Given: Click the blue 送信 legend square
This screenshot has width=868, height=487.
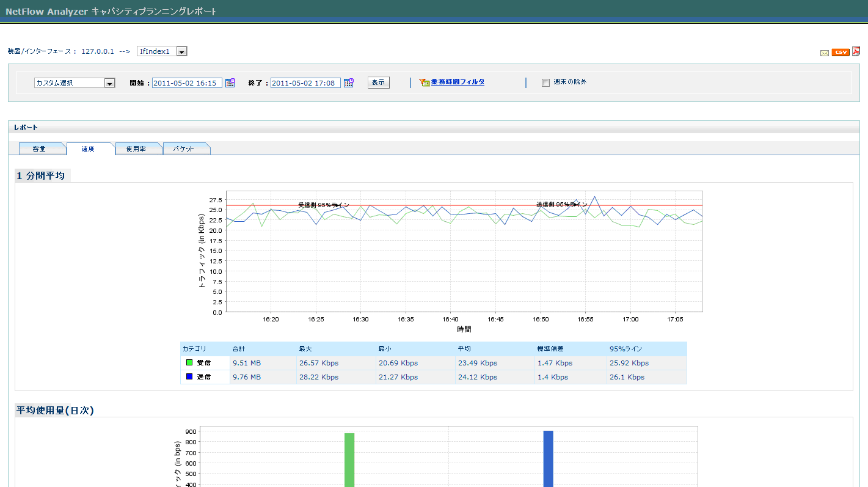Looking at the screenshot, I should (x=189, y=377).
